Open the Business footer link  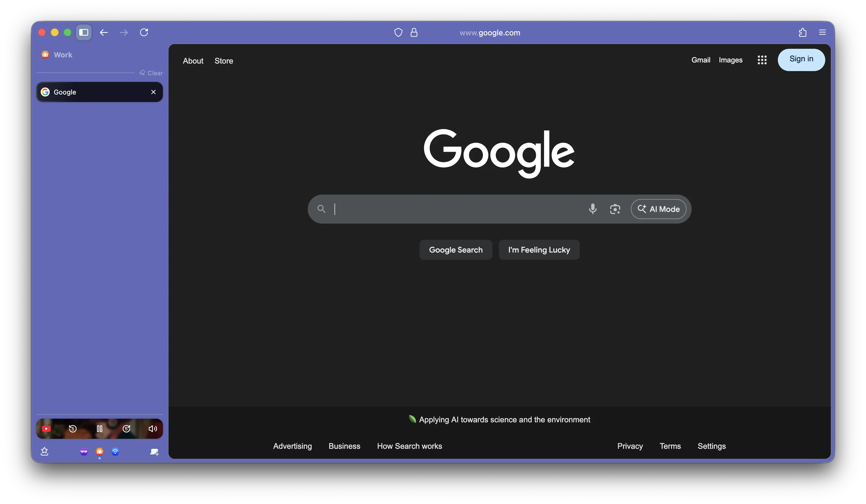[344, 446]
